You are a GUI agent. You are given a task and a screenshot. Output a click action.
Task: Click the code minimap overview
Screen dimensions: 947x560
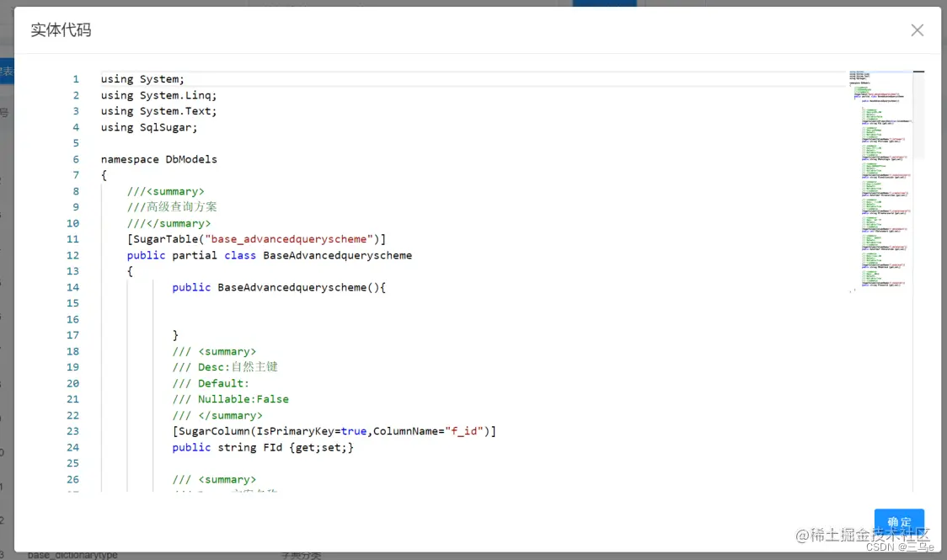pos(880,181)
